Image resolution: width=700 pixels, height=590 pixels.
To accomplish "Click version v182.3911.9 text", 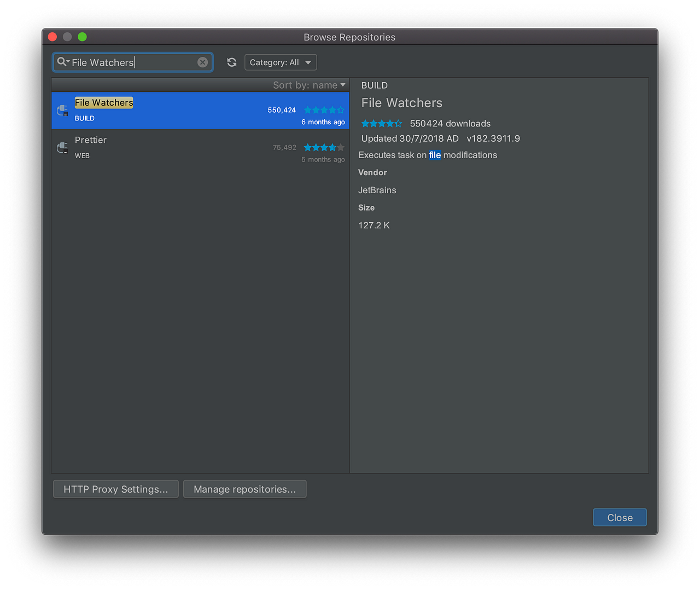I will pos(493,138).
